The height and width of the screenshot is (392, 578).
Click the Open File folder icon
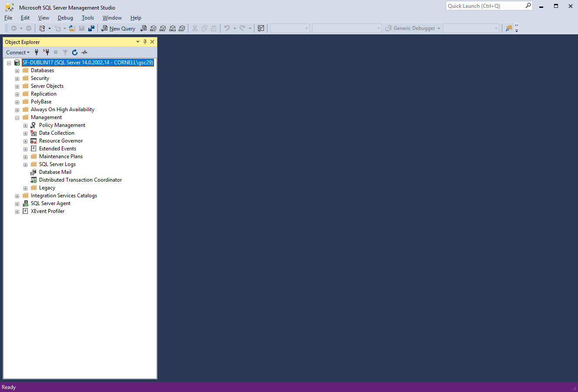coord(72,28)
